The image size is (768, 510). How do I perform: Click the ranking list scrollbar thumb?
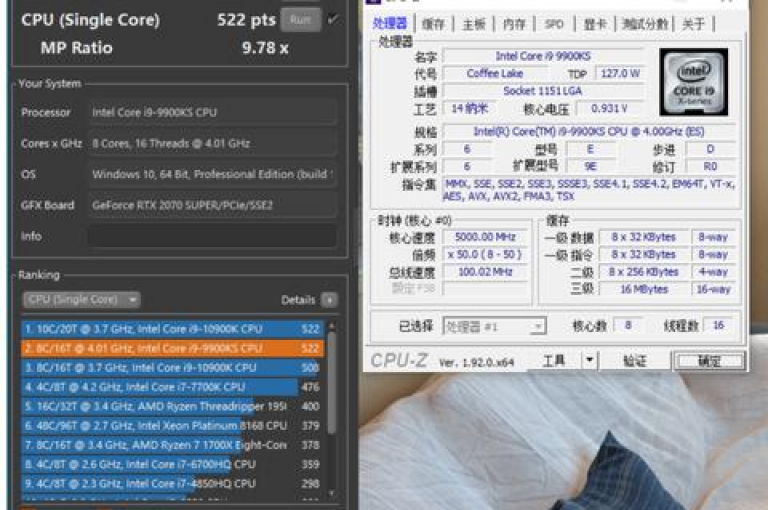(x=332, y=383)
